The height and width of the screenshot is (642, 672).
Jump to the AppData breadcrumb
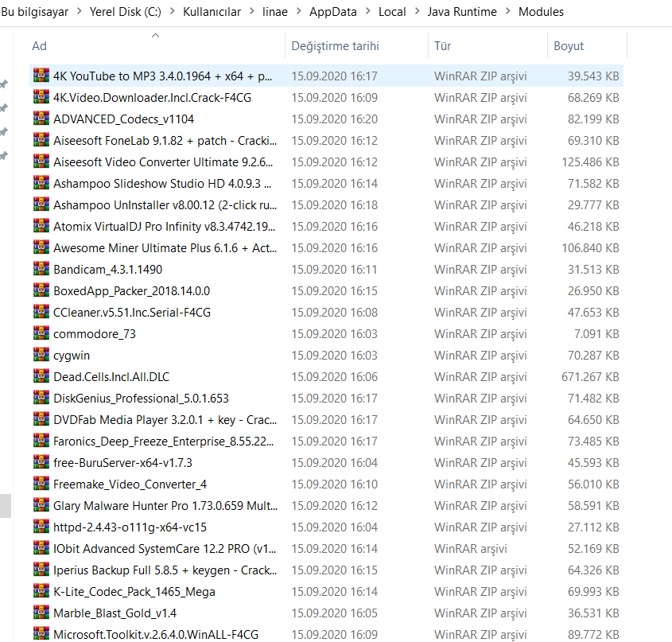pyautogui.click(x=333, y=12)
